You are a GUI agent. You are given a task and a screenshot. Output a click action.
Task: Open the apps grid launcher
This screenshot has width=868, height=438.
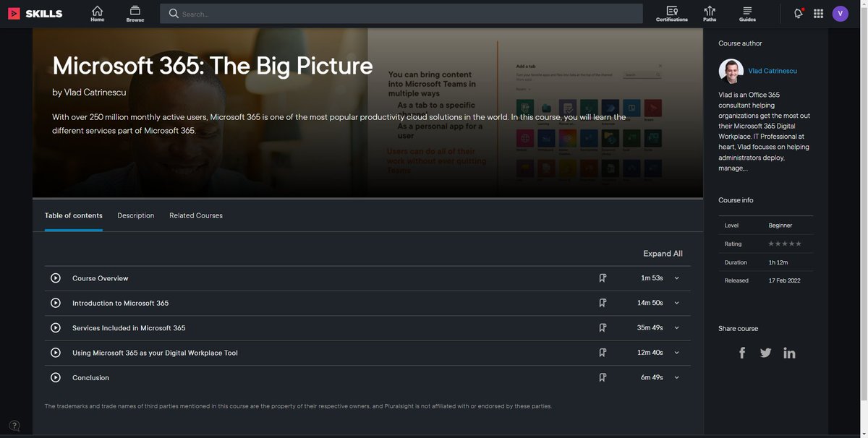(x=819, y=14)
